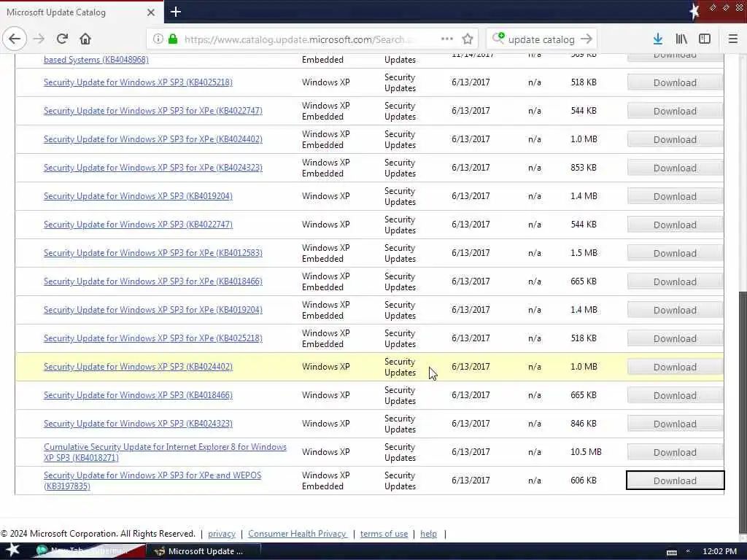Switch to Microsoft Update taskbar window
The width and height of the screenshot is (747, 560).
(203, 551)
